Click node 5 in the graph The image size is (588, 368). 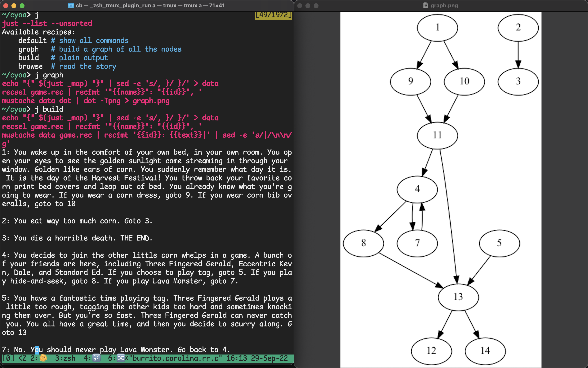point(499,243)
